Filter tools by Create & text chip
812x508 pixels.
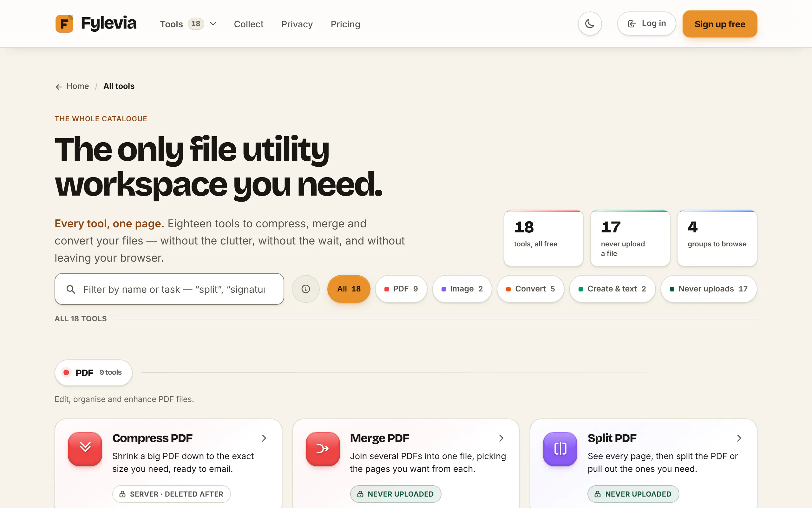tap(612, 289)
